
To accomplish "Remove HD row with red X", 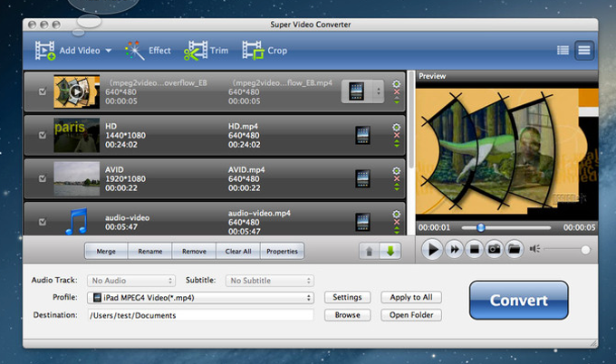I will (397, 136).
